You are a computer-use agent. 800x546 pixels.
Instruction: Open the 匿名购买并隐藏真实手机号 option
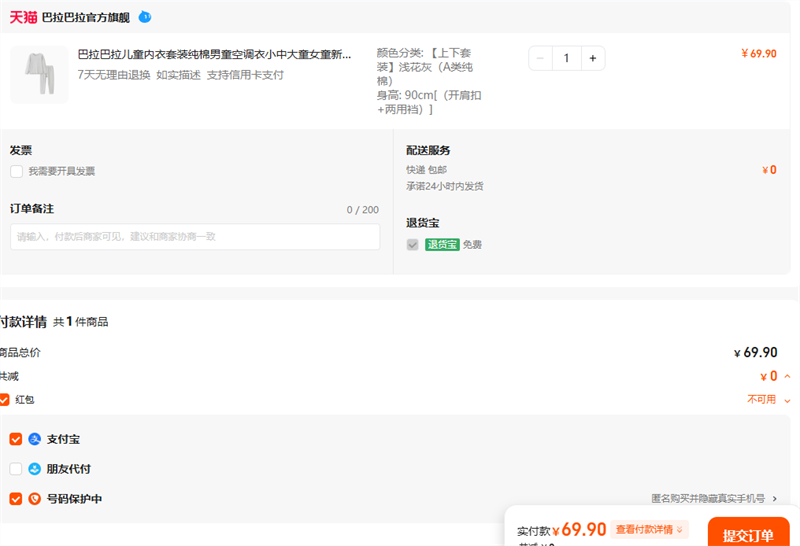tap(714, 498)
